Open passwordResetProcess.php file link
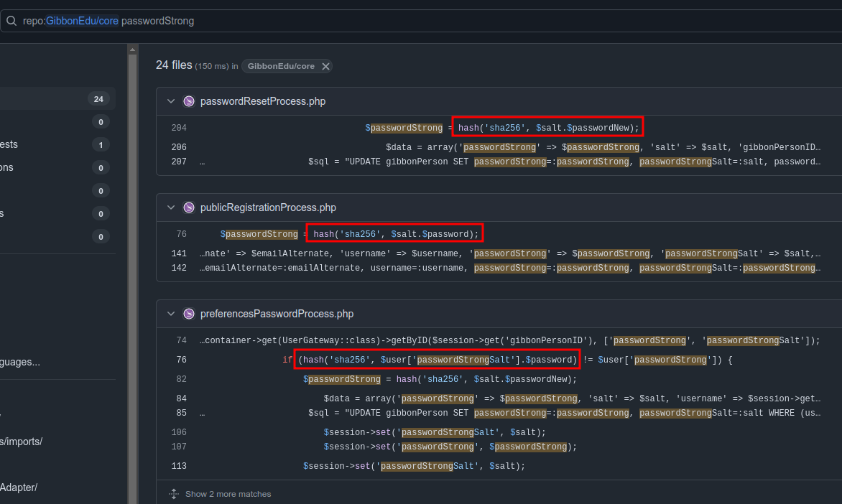This screenshot has height=504, width=842. pyautogui.click(x=262, y=101)
